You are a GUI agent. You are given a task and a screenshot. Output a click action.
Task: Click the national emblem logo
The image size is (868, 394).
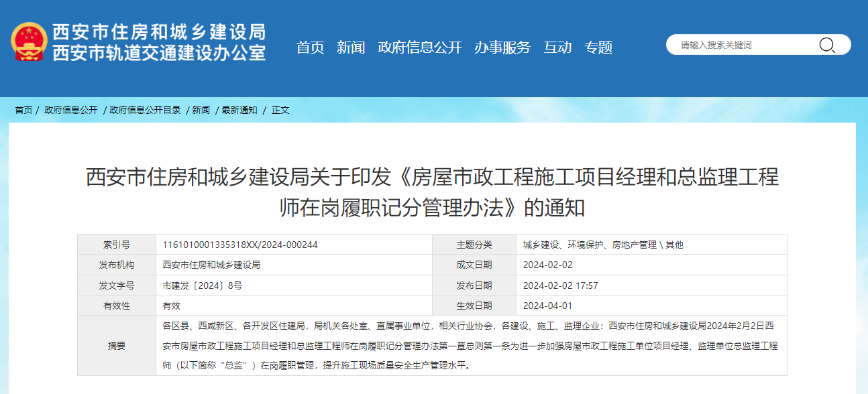[29, 42]
